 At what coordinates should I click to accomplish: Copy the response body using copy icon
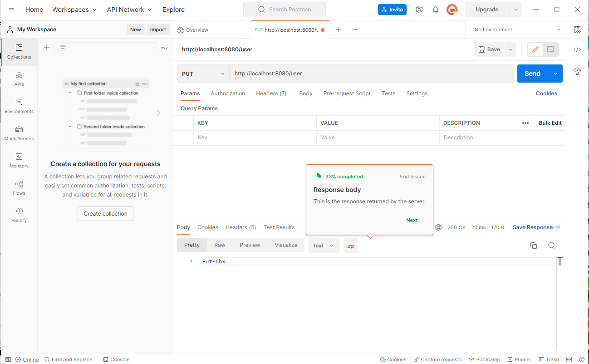[534, 246]
